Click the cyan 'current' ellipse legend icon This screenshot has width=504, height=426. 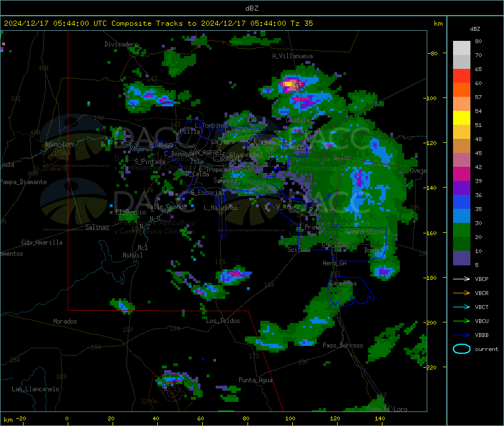tap(461, 349)
